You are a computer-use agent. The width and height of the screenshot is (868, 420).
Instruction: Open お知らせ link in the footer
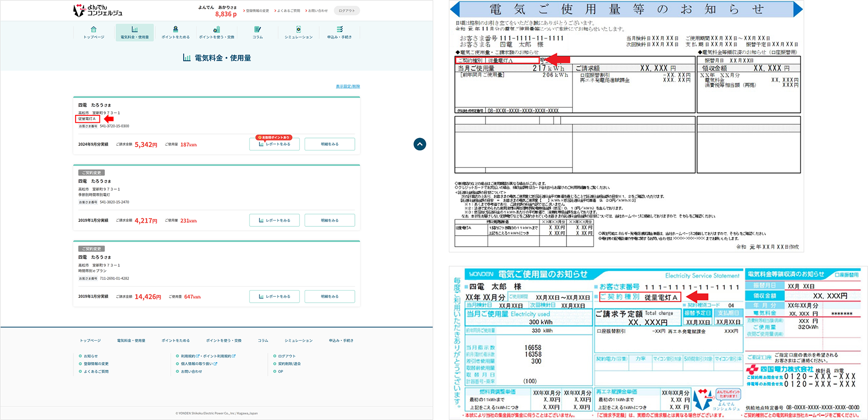pos(90,356)
